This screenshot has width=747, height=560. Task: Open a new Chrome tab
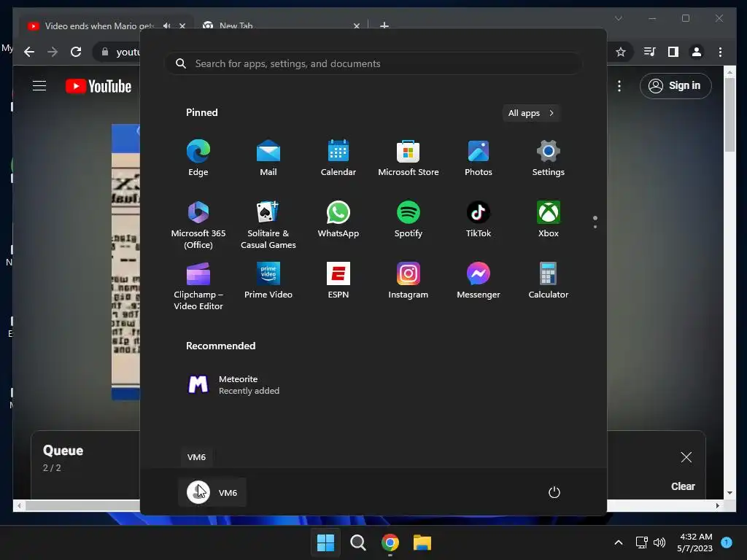[x=384, y=26]
